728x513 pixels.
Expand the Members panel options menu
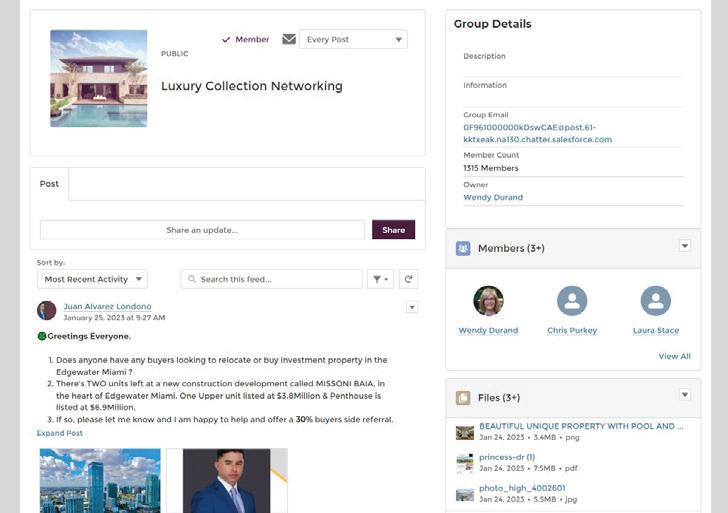[x=685, y=246]
